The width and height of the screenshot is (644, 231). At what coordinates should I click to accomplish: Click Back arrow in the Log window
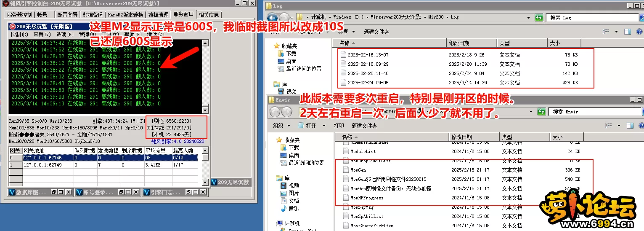coord(273,17)
